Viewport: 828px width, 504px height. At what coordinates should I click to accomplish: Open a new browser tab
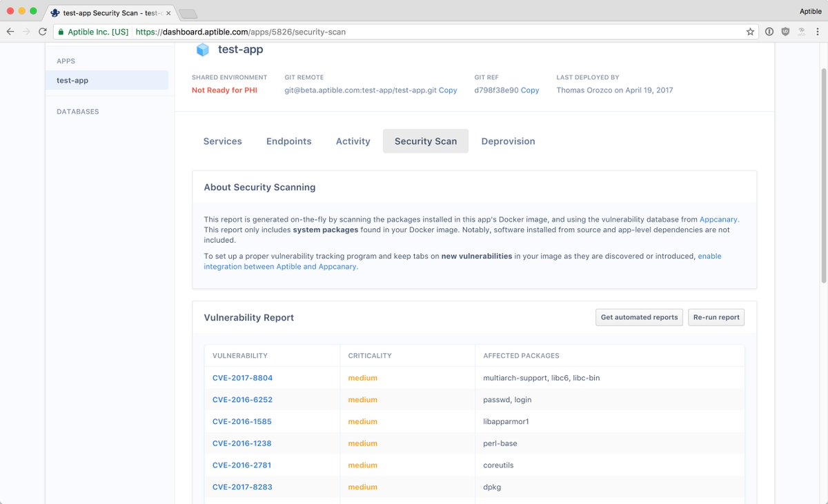(187, 13)
